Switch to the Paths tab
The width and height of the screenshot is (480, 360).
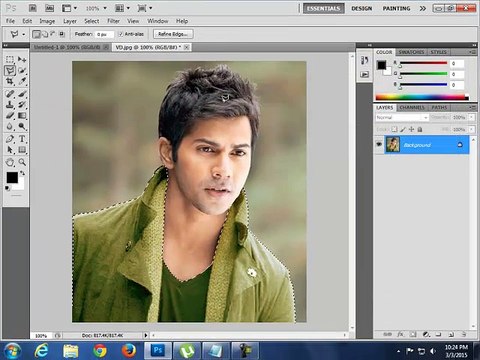(x=439, y=107)
